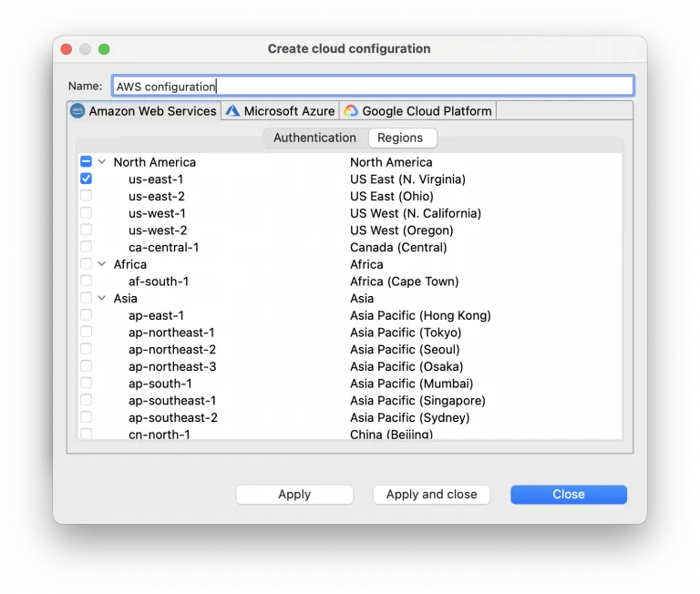Collapse the Asia region group
700x594 pixels.
(x=102, y=298)
